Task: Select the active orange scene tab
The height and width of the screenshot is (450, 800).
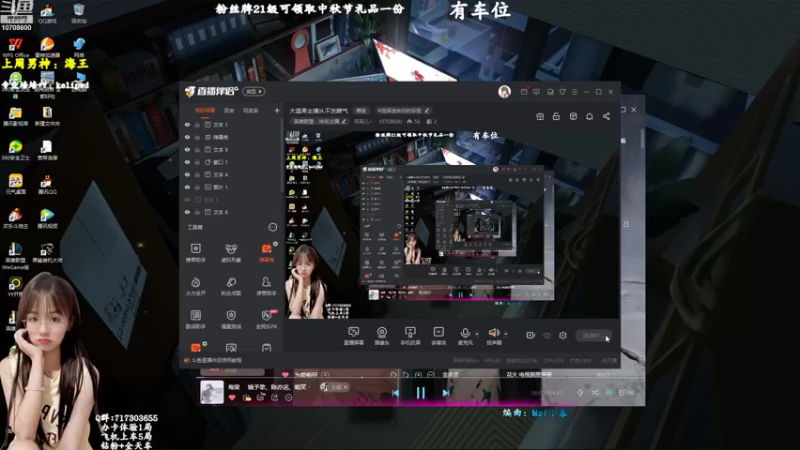Action: pyautogui.click(x=205, y=110)
